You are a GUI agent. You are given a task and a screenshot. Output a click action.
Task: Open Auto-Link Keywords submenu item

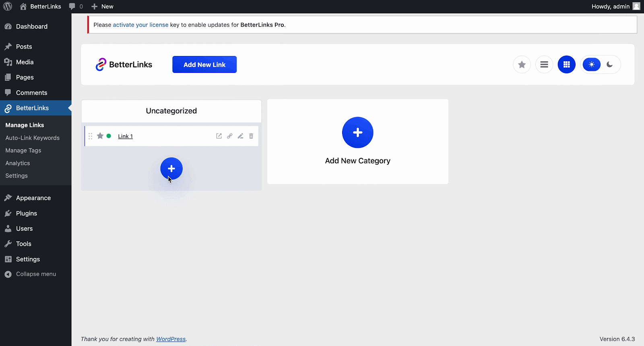pos(32,138)
